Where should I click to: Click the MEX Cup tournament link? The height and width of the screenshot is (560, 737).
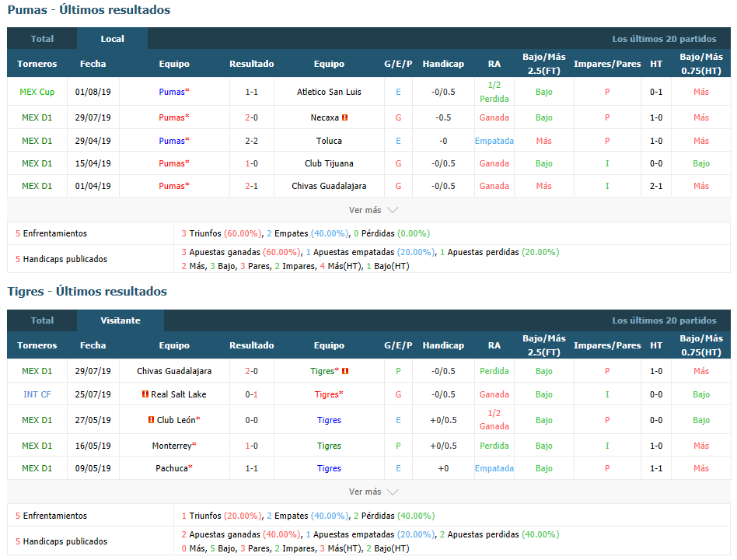pos(37,92)
